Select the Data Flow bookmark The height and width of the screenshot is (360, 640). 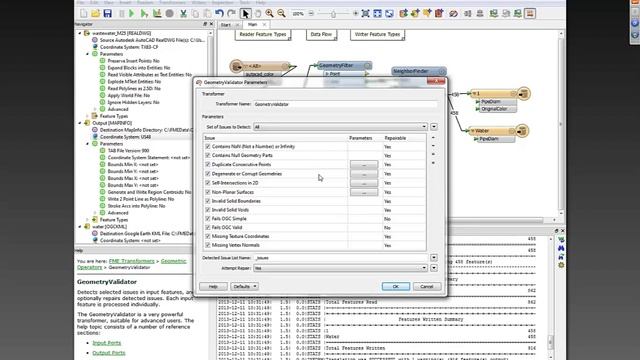[x=321, y=35]
